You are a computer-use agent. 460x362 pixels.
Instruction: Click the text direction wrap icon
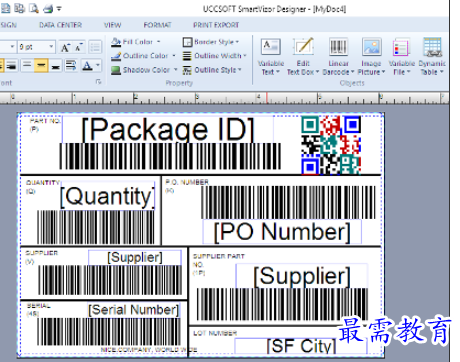71,65
